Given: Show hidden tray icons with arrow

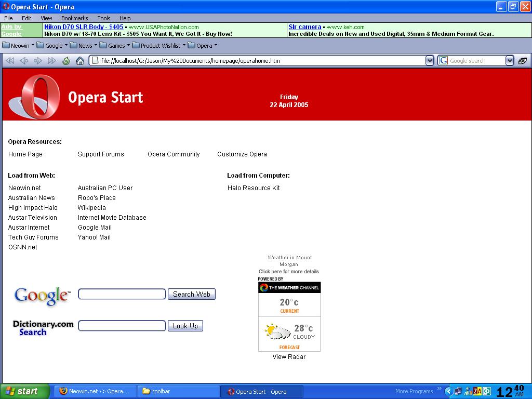Looking at the screenshot, I should pyautogui.click(x=448, y=391).
